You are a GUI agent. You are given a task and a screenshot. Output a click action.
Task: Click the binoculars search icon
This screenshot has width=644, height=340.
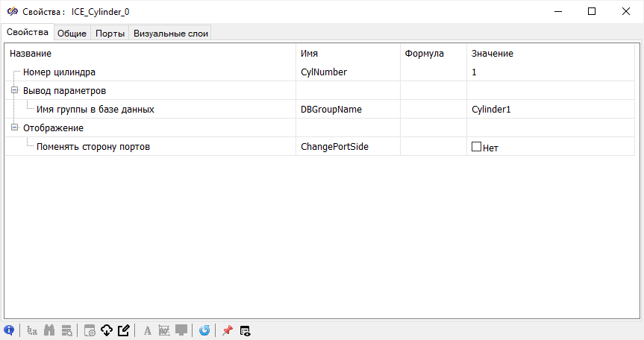click(50, 330)
